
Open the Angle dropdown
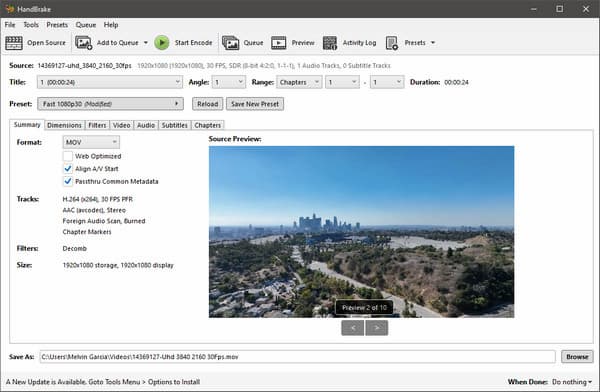point(228,82)
